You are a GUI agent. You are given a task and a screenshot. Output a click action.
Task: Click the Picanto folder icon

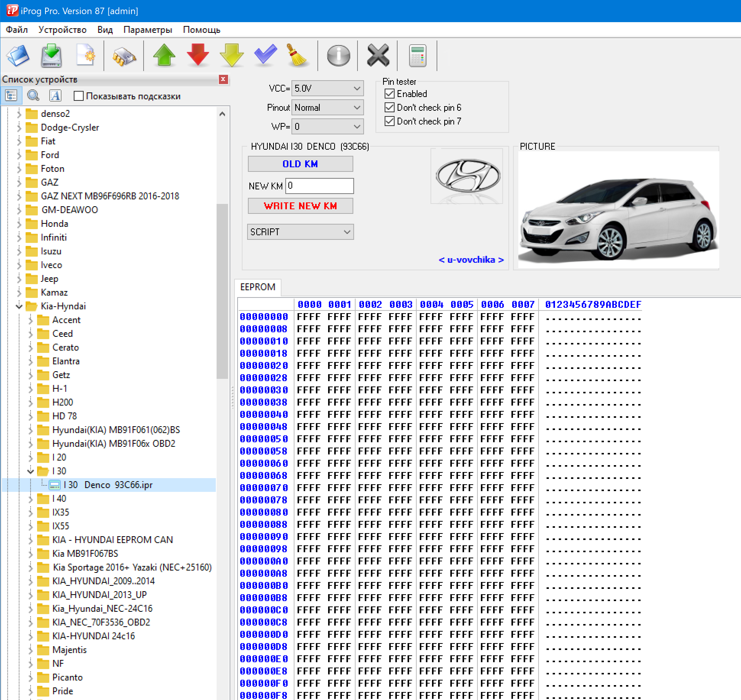[x=43, y=677]
